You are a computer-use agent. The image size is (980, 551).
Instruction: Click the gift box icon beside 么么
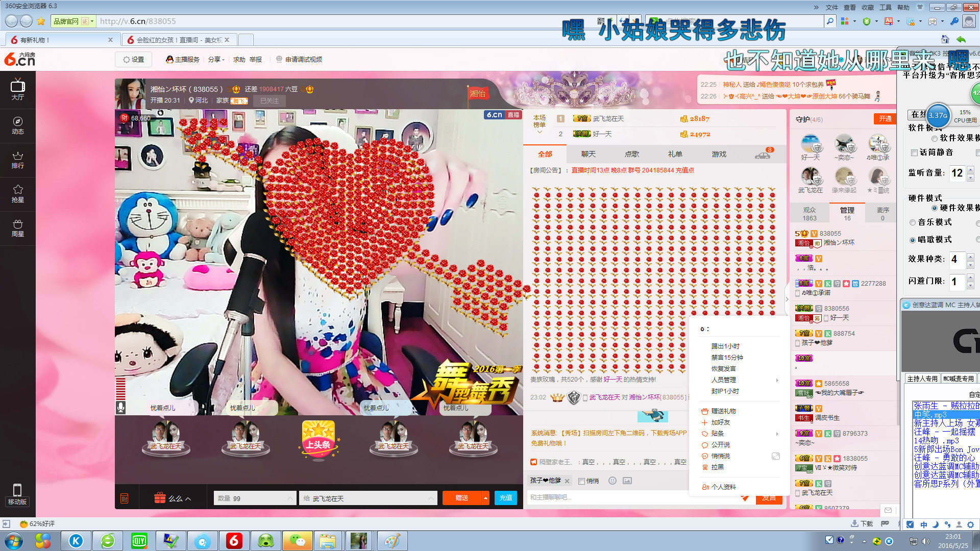tap(160, 498)
